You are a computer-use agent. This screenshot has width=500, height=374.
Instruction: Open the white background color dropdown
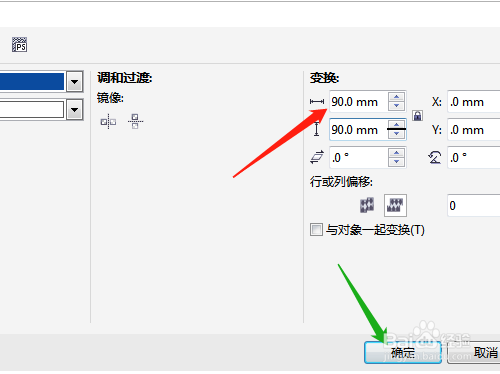point(74,109)
